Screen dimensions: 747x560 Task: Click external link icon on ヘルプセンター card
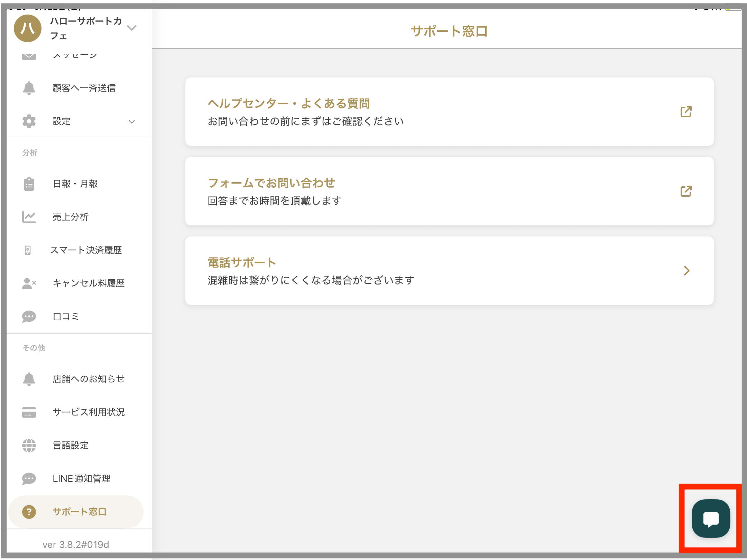(x=686, y=112)
